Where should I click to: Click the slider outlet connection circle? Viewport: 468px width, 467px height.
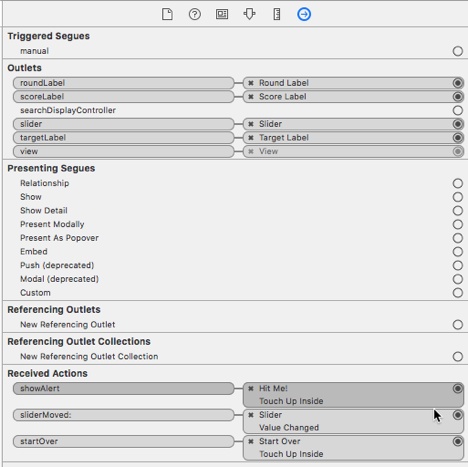[458, 124]
